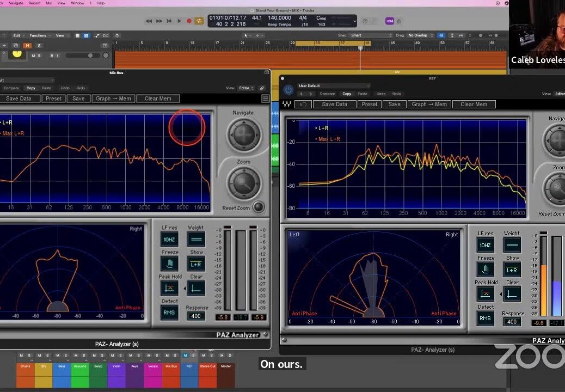Open the Snap Smart dropdown
The image size is (565, 392).
[x=371, y=35]
